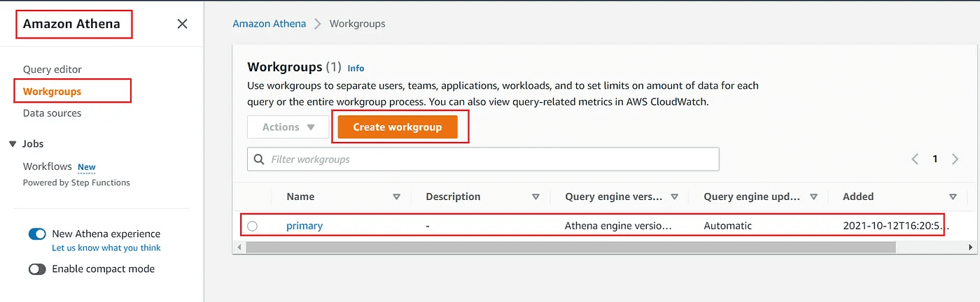Close the Amazon Athena navigation panel
The width and height of the screenshot is (980, 302).
coord(182,24)
